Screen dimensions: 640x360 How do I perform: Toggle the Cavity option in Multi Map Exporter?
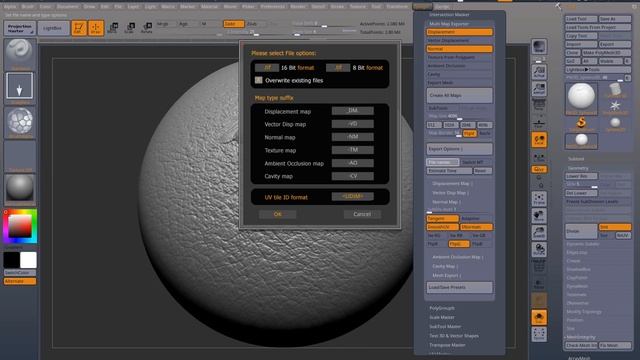459,74
